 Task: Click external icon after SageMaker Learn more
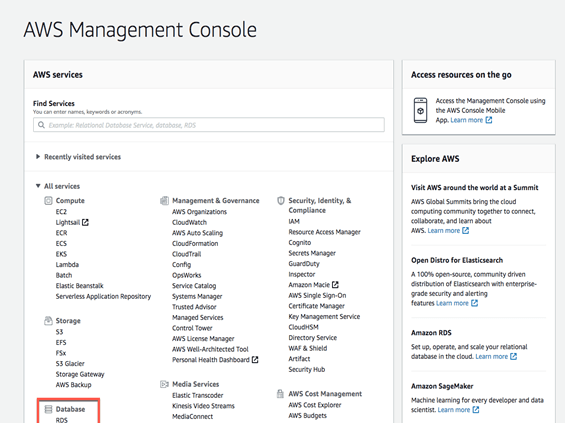pos(476,410)
